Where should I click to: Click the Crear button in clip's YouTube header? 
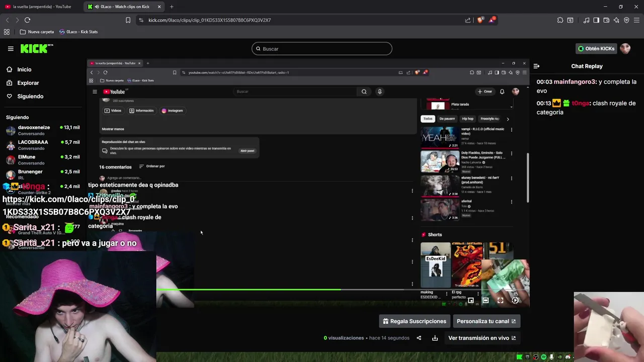[x=485, y=92]
